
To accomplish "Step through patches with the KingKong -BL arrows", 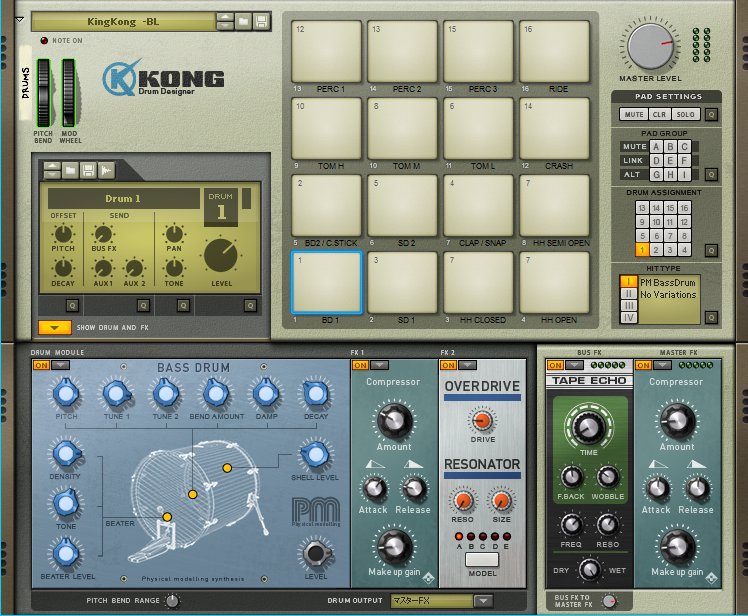I will pyautogui.click(x=225, y=21).
